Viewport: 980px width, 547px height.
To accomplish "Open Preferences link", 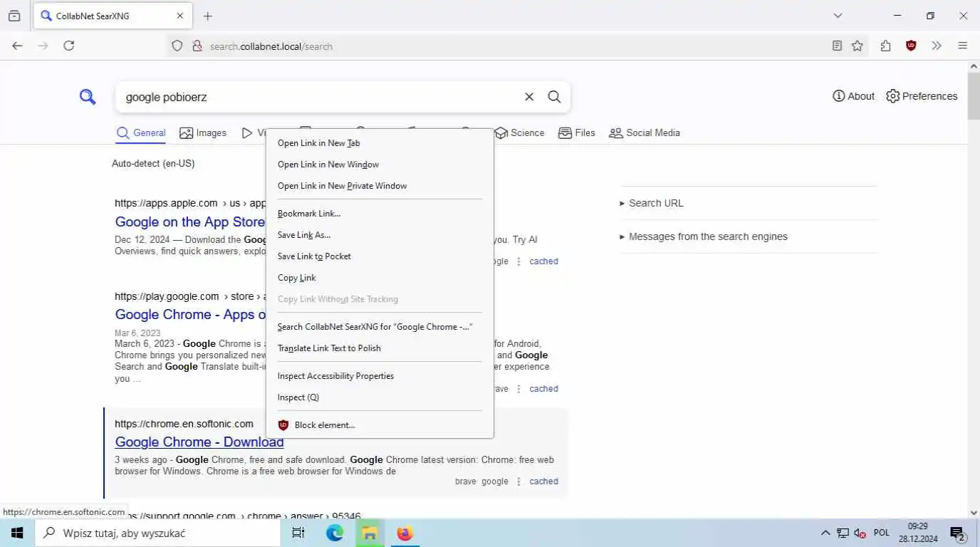I will click(922, 96).
